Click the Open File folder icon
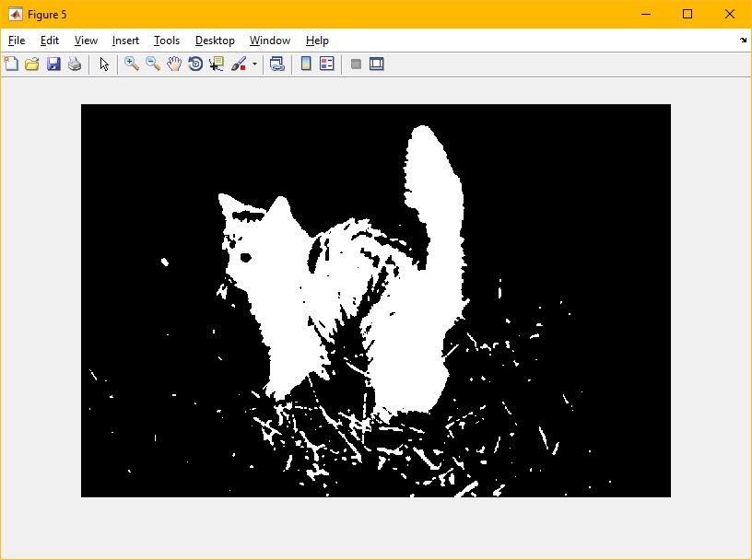 click(32, 64)
